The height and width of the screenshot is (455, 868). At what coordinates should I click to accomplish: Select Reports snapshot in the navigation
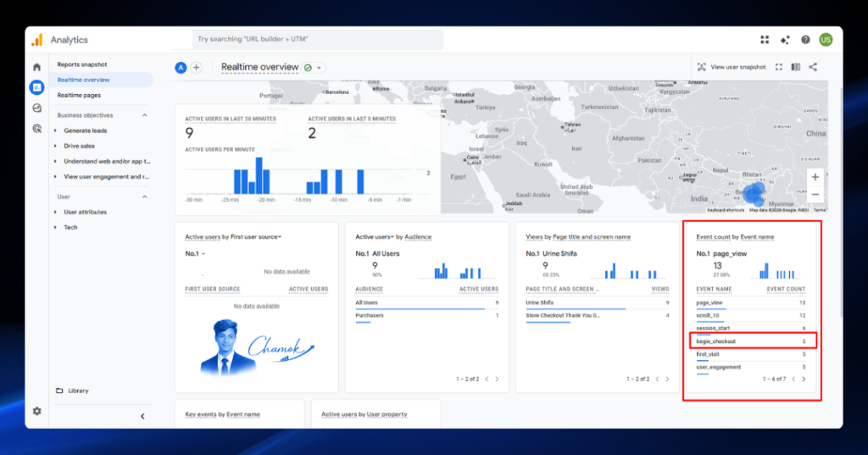pyautogui.click(x=82, y=64)
